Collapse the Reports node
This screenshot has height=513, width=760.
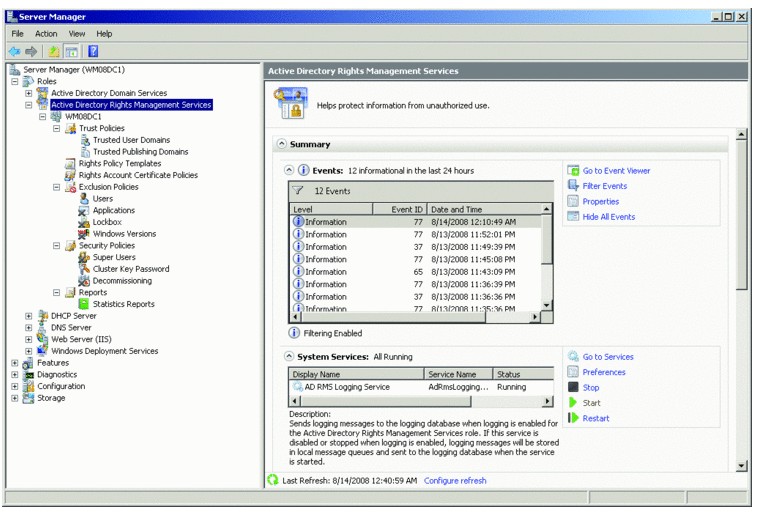(x=57, y=292)
